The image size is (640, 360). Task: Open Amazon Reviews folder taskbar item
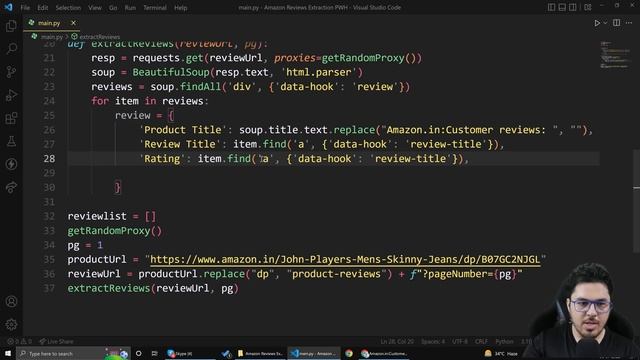pyautogui.click(x=260, y=353)
